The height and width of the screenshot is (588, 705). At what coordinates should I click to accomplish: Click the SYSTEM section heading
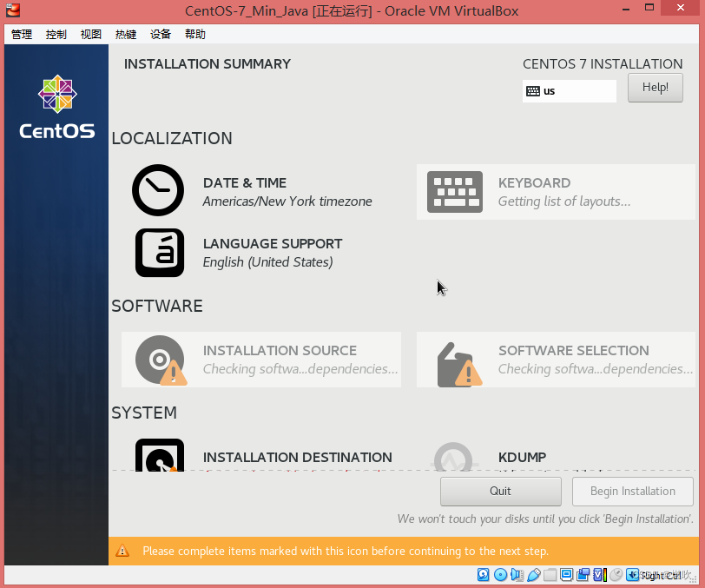[x=144, y=413]
